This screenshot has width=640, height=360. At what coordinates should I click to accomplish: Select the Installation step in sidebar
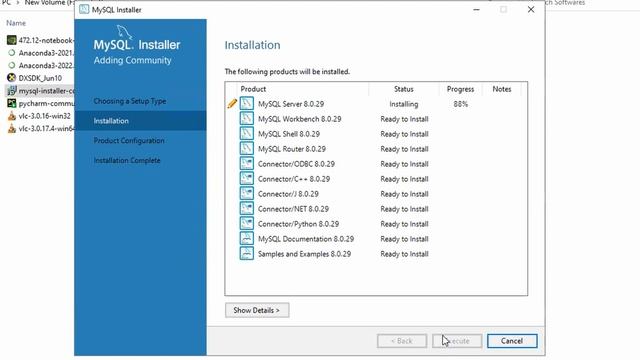[140, 121]
